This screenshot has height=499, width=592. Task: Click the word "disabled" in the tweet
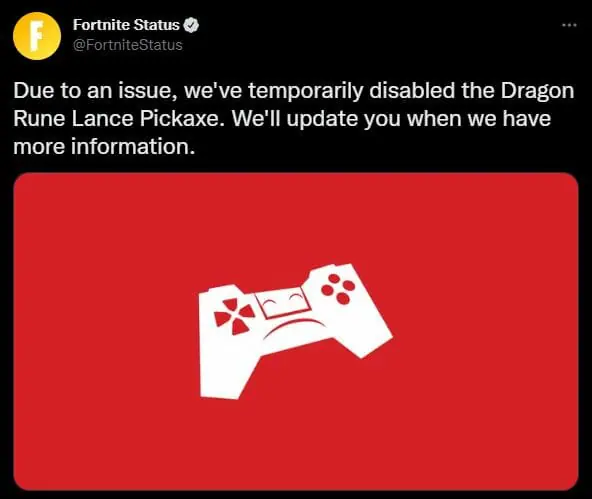tap(412, 91)
